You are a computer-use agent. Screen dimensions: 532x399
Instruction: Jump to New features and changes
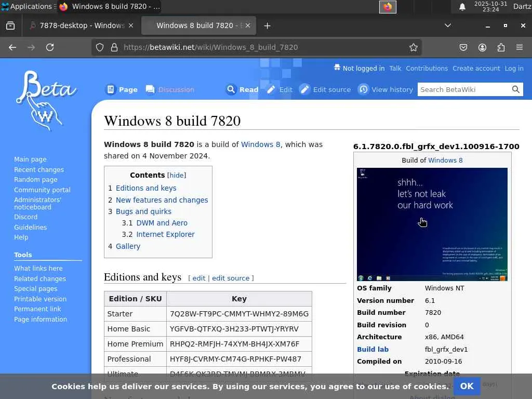coord(162,200)
